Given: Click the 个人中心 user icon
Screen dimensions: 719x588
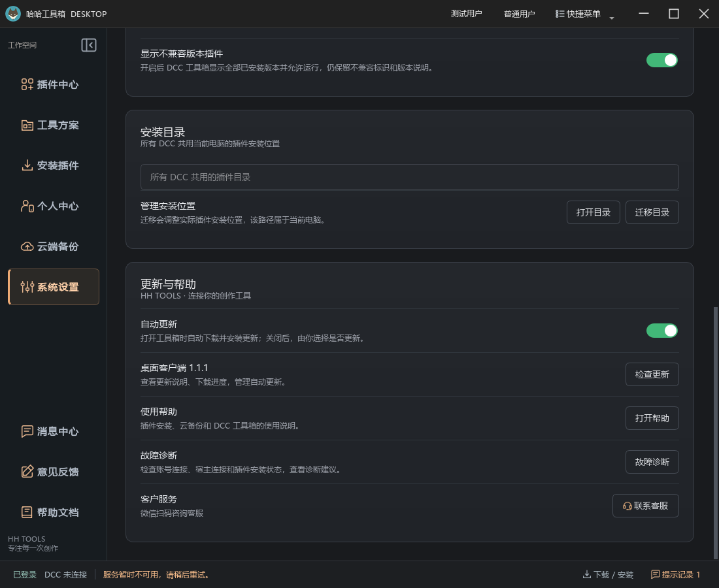Looking at the screenshot, I should click(27, 206).
